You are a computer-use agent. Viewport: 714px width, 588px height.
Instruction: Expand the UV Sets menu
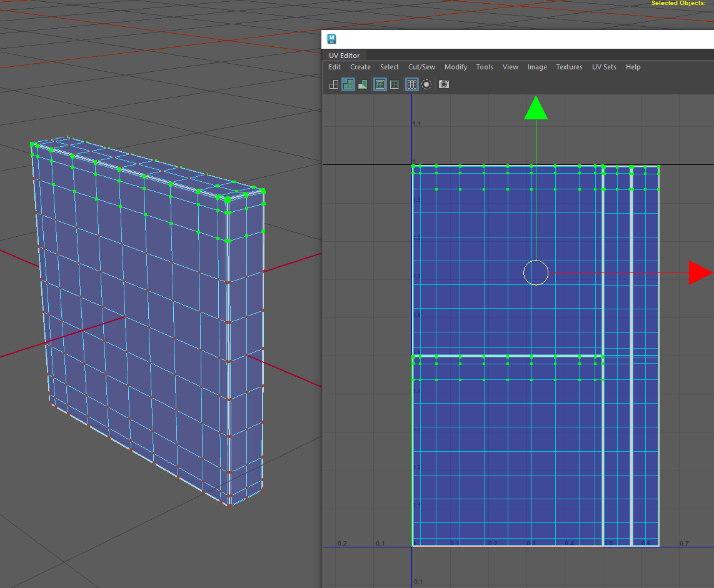tap(604, 67)
